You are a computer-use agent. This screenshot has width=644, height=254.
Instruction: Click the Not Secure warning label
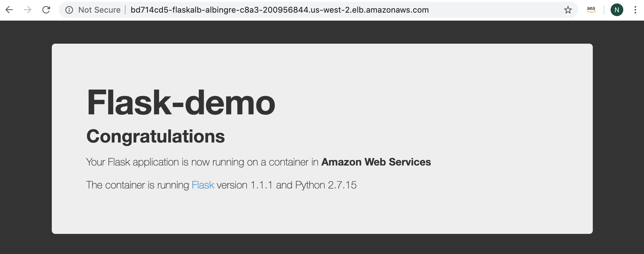click(x=99, y=10)
